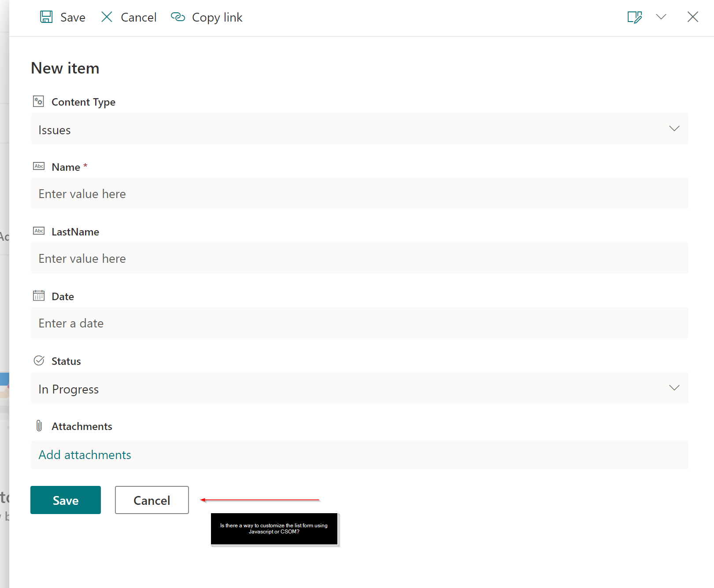714x588 pixels.
Task: Click the Name input field
Action: coord(176,194)
